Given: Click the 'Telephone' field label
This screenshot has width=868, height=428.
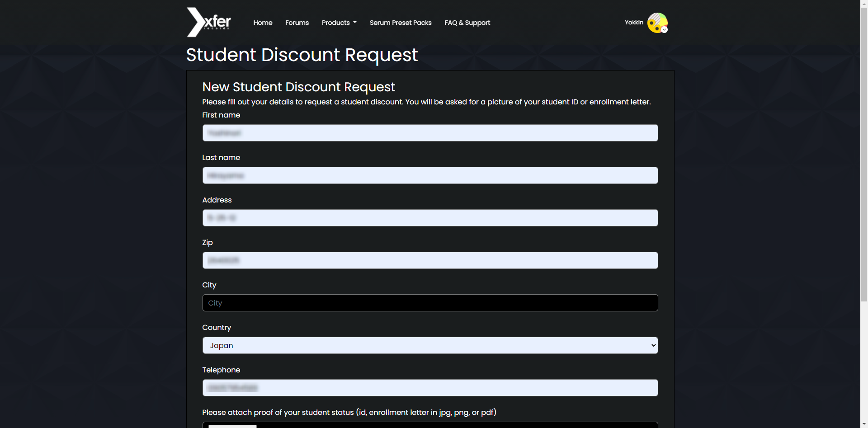Looking at the screenshot, I should [221, 370].
